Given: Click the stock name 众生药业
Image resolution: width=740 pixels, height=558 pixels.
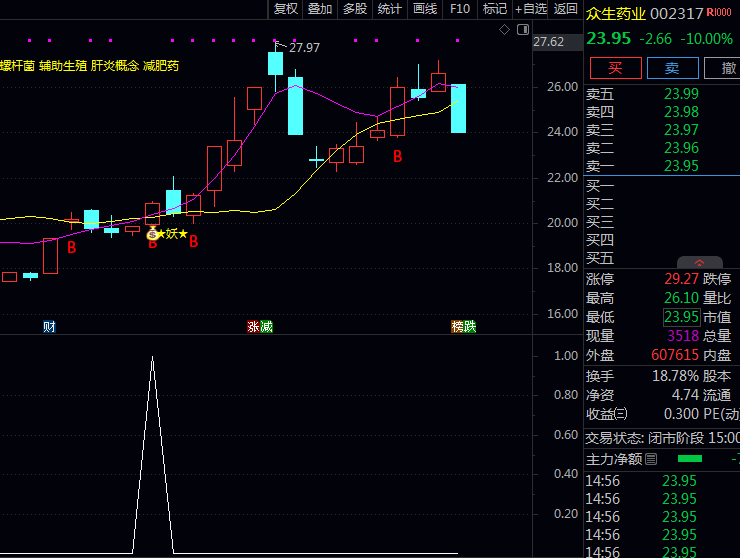Looking at the screenshot, I should tap(615, 14).
